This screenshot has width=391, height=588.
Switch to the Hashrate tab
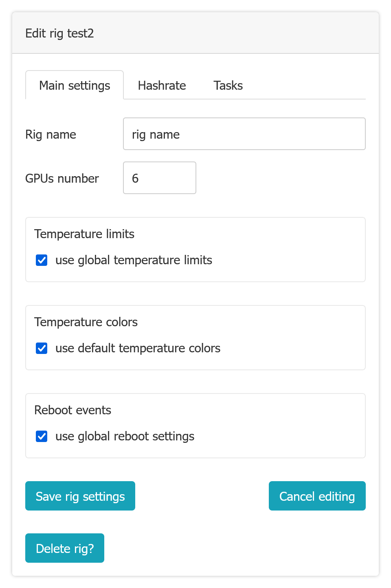point(162,85)
